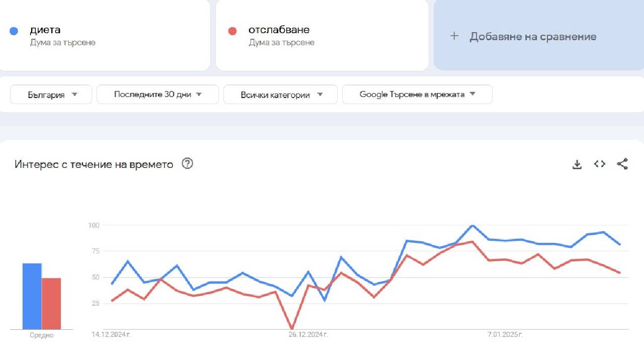Open the Google Търсене в мрежата dropdown
This screenshot has width=644, height=362.
417,94
